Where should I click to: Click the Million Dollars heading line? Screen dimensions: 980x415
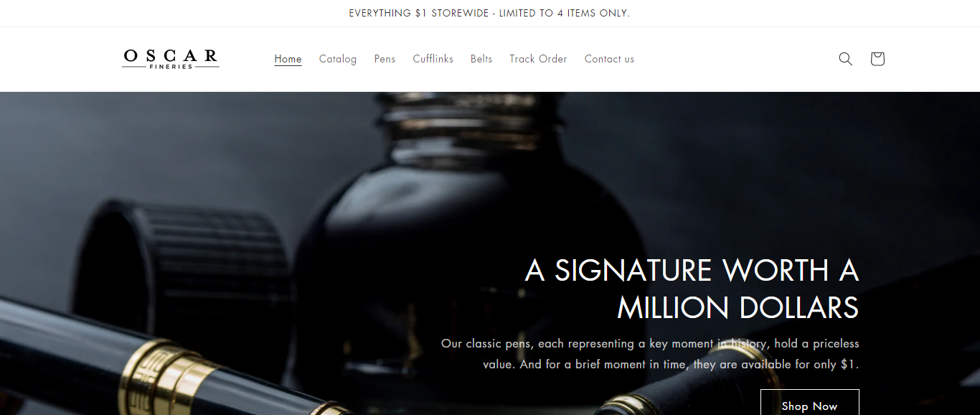738,308
